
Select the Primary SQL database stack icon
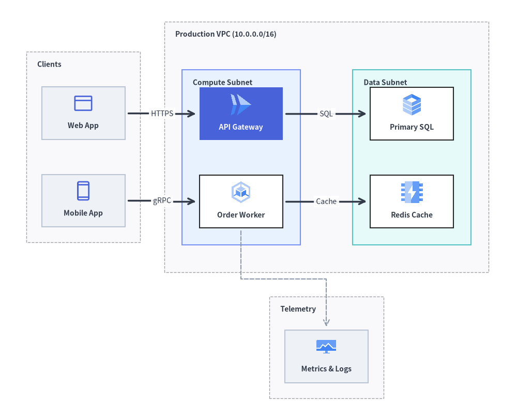pos(412,105)
